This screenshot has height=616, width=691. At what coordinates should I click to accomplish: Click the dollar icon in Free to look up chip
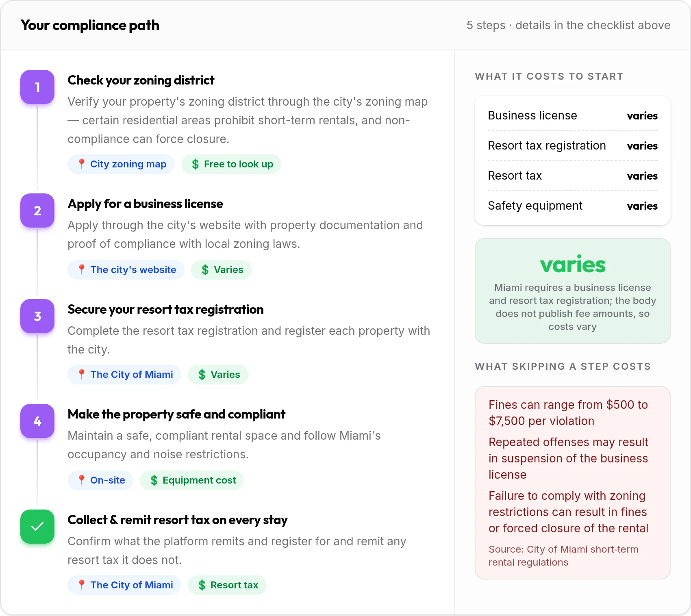pos(195,164)
